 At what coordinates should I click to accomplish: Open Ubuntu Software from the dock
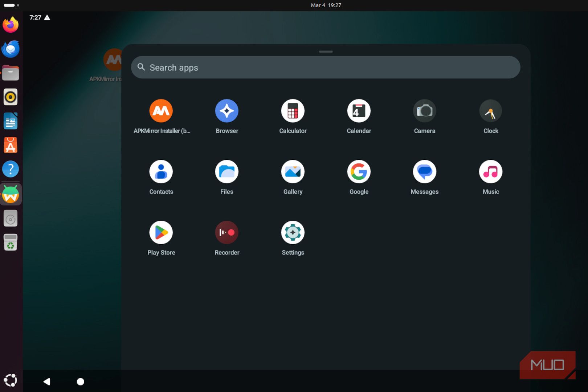tap(11, 145)
